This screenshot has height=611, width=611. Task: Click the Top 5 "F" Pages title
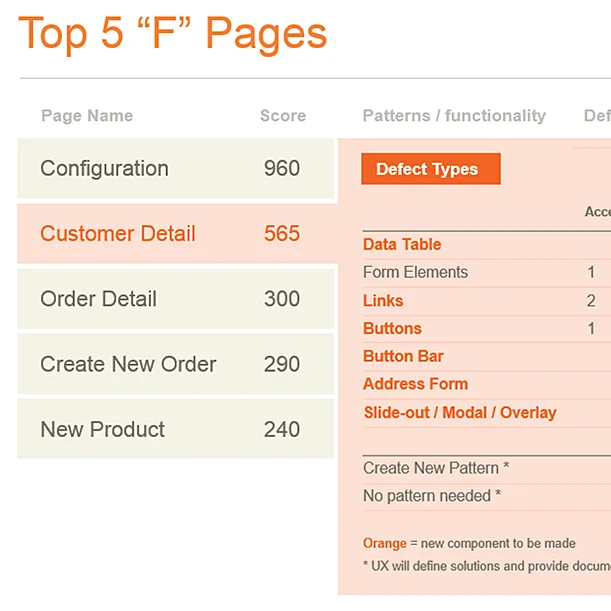173,34
